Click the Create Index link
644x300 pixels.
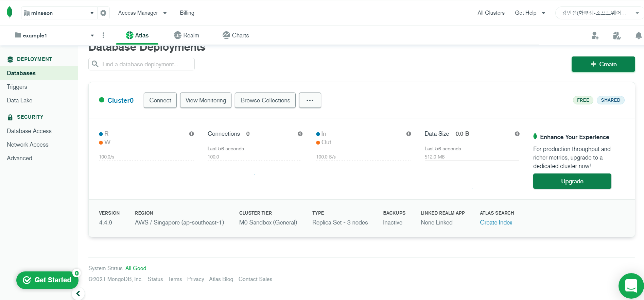[x=496, y=222]
